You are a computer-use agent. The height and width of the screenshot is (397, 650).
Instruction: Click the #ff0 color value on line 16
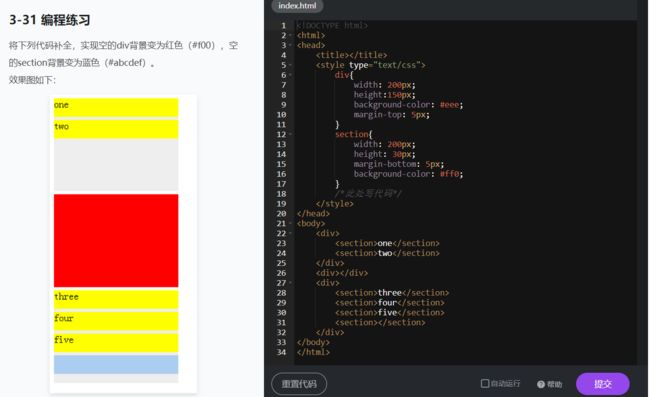[449, 174]
